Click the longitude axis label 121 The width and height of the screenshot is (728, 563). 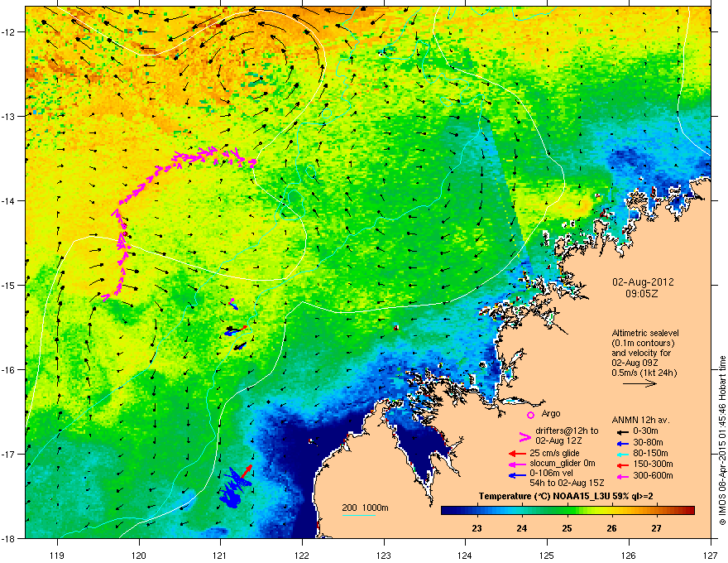pos(220,556)
